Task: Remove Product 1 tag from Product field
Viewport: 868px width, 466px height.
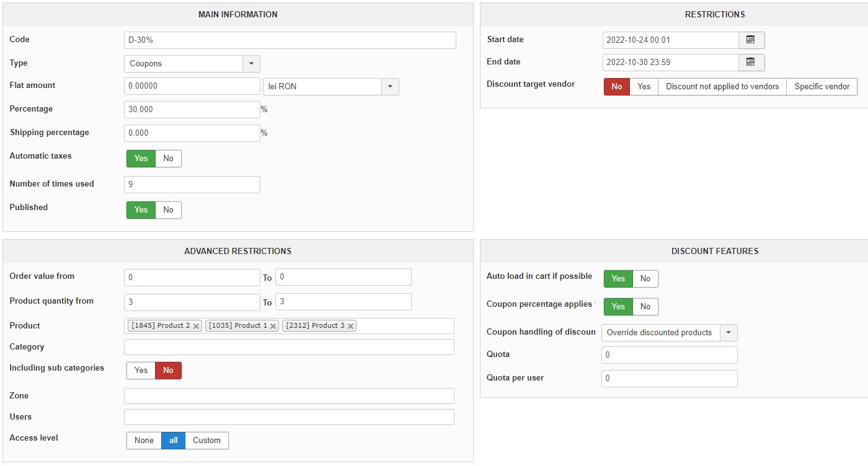Action: click(273, 326)
